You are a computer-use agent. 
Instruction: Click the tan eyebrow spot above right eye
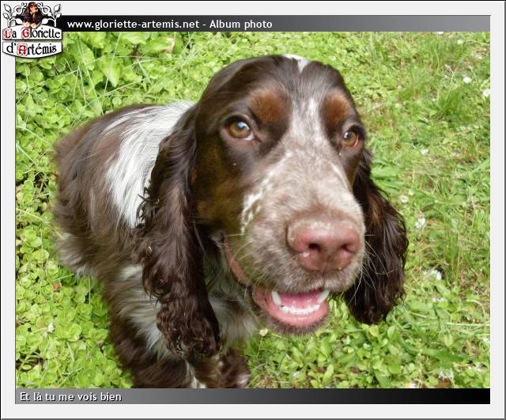click(338, 109)
